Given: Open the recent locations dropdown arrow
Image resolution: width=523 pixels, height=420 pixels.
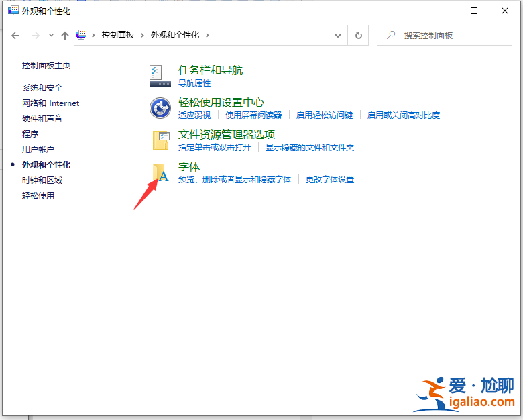Looking at the screenshot, I should pyautogui.click(x=51, y=35).
